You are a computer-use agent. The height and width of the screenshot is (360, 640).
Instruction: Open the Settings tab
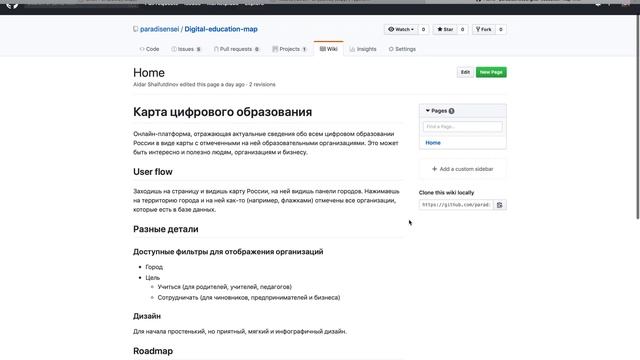coord(402,49)
